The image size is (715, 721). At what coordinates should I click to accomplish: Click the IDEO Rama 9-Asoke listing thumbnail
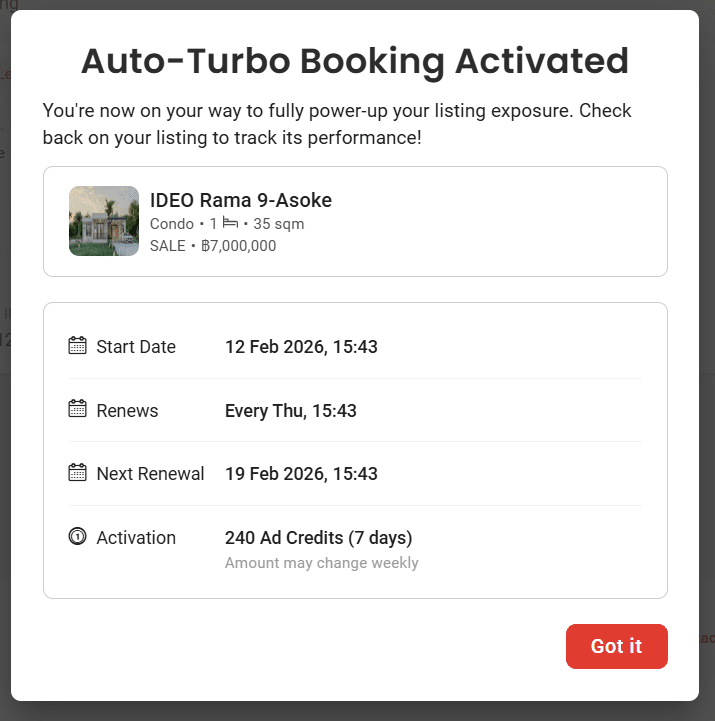(x=104, y=221)
